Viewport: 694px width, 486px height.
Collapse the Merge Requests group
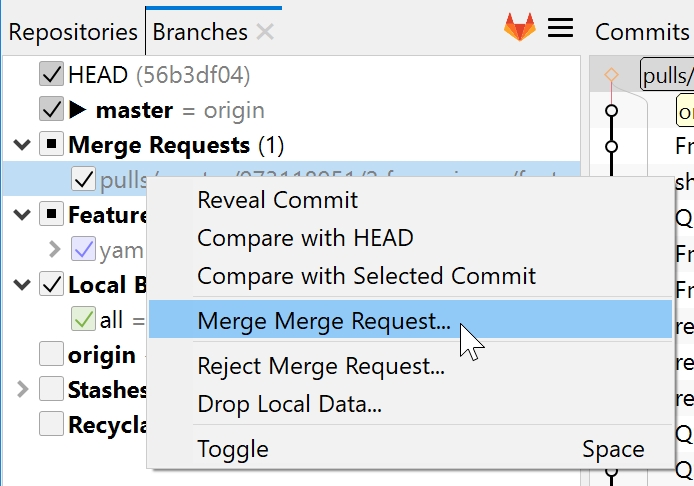(22, 145)
